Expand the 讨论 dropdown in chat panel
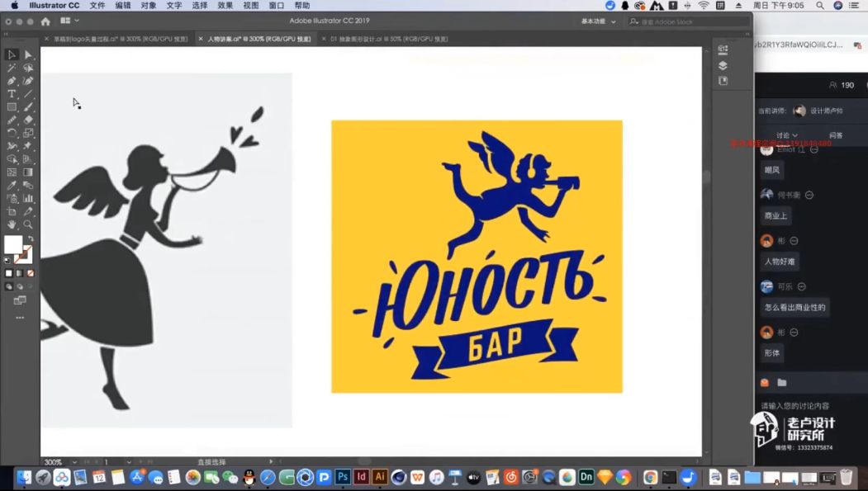 [x=786, y=135]
